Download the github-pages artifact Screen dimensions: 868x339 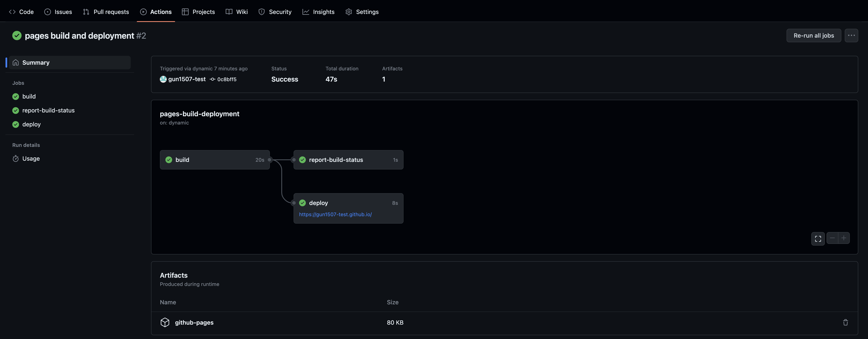tap(194, 322)
